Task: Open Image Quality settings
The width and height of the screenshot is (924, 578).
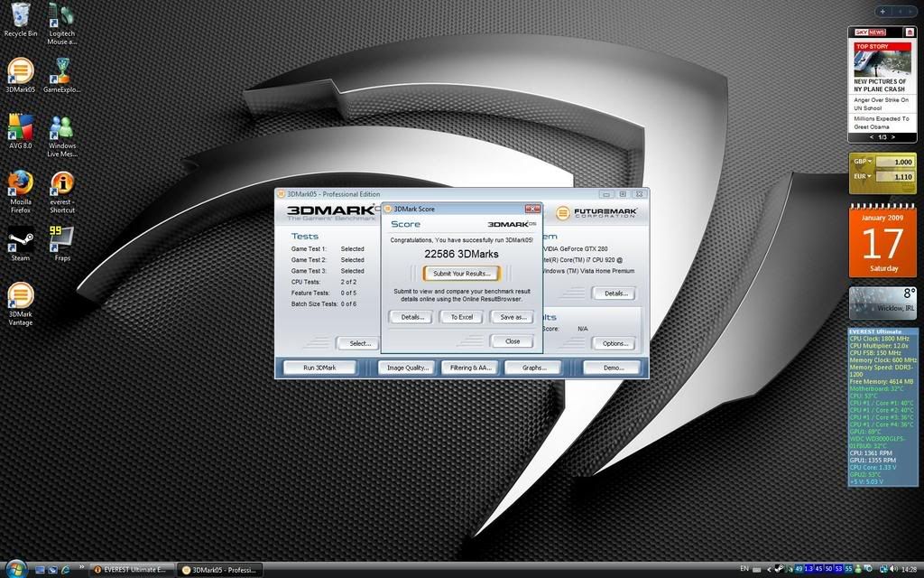Action: point(407,368)
